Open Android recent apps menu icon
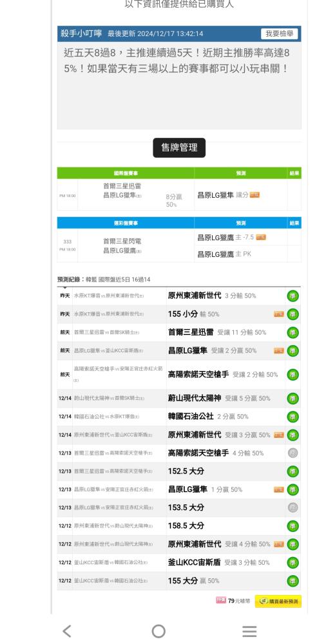 coord(249,631)
